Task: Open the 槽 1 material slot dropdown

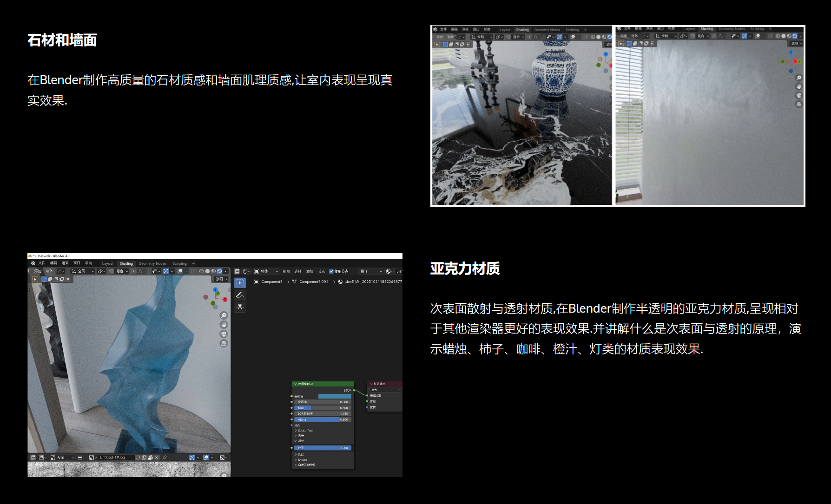Action: pos(371,271)
